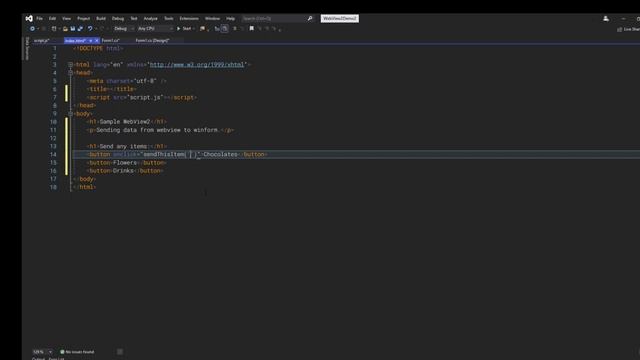Click the green Start play icon

tap(178, 29)
